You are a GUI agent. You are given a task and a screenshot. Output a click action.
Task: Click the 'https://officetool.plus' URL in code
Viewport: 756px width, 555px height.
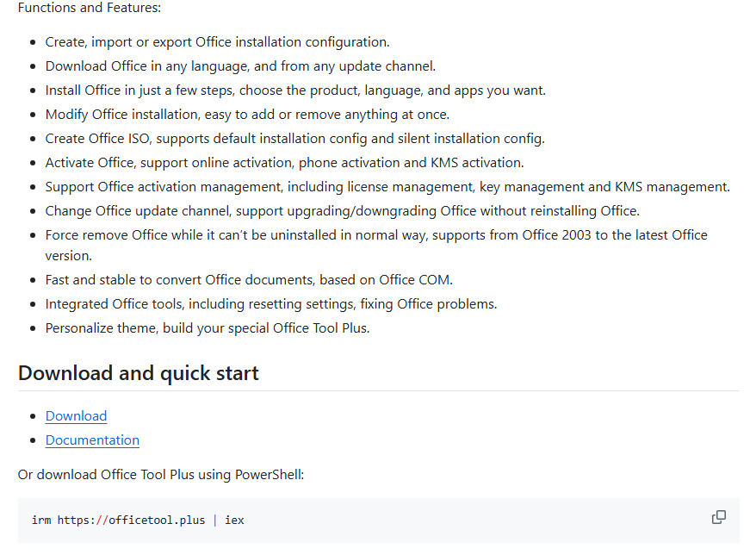(x=131, y=521)
